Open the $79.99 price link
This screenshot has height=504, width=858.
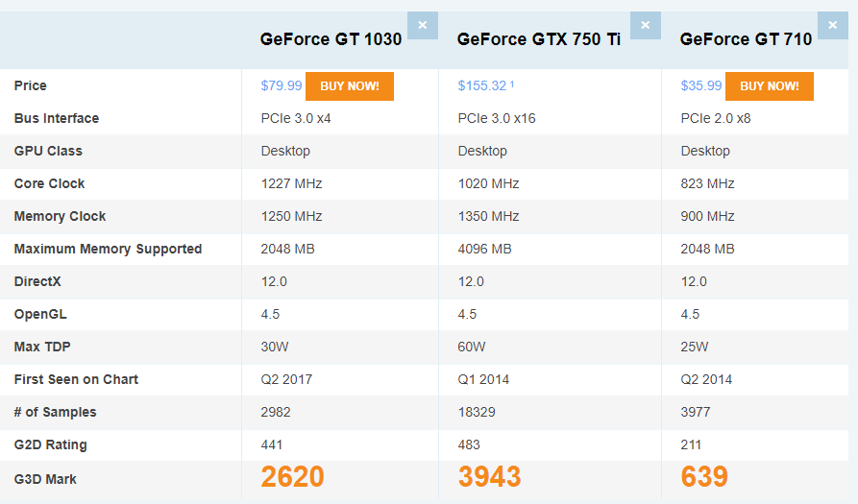pos(282,86)
